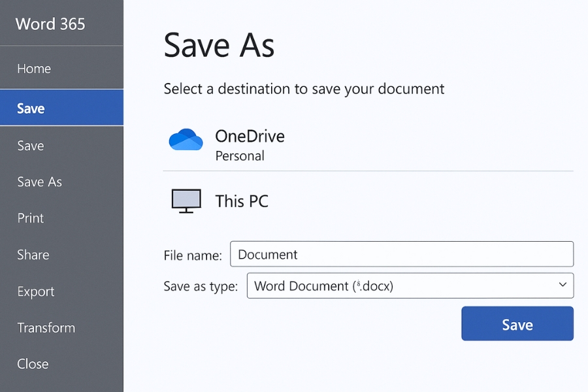The height and width of the screenshot is (392, 588).
Task: Click the "File name:" label
Action: [193, 255]
